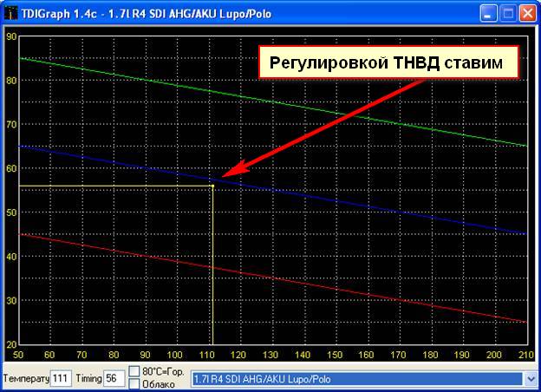Open the engine model dropdown arrow
The height and width of the screenshot is (392, 541).
click(531, 379)
